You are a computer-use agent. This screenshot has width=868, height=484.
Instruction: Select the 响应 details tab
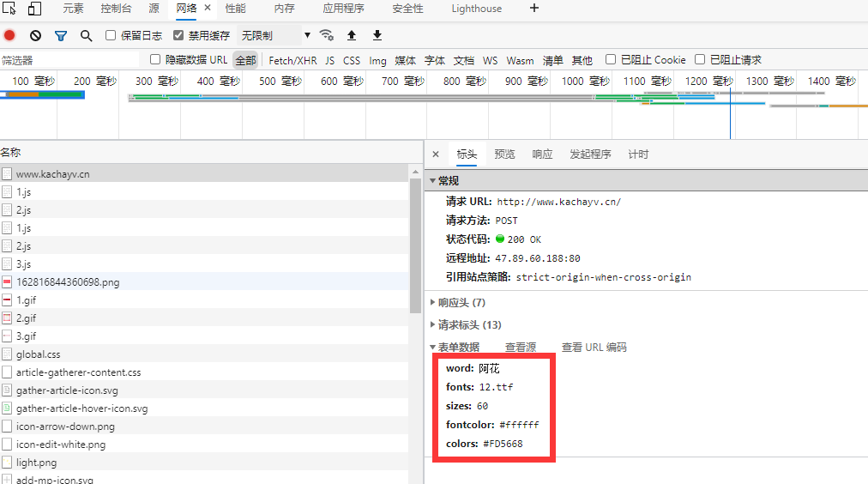point(542,154)
